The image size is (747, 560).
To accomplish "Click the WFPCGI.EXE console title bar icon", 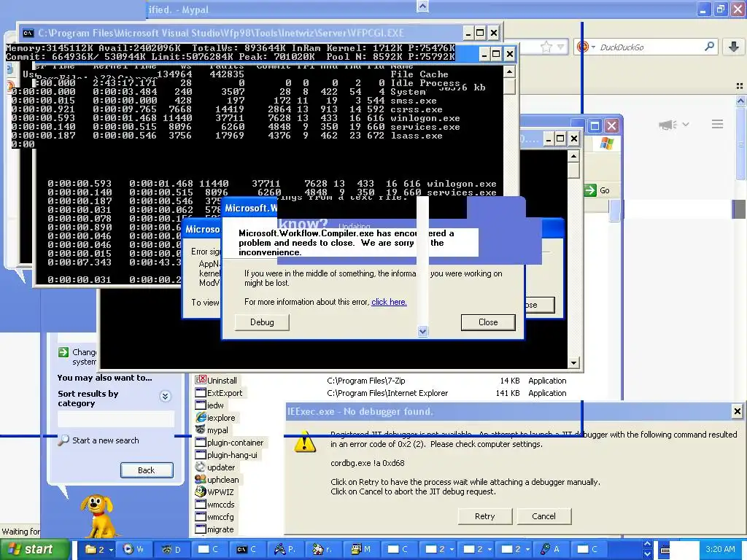I will (x=28, y=33).
